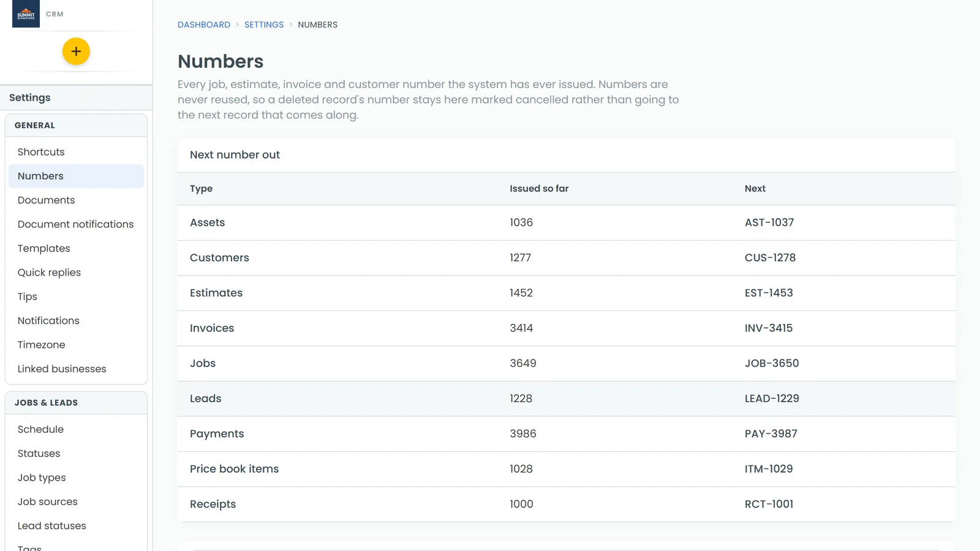Select the Customers row label

click(219, 258)
